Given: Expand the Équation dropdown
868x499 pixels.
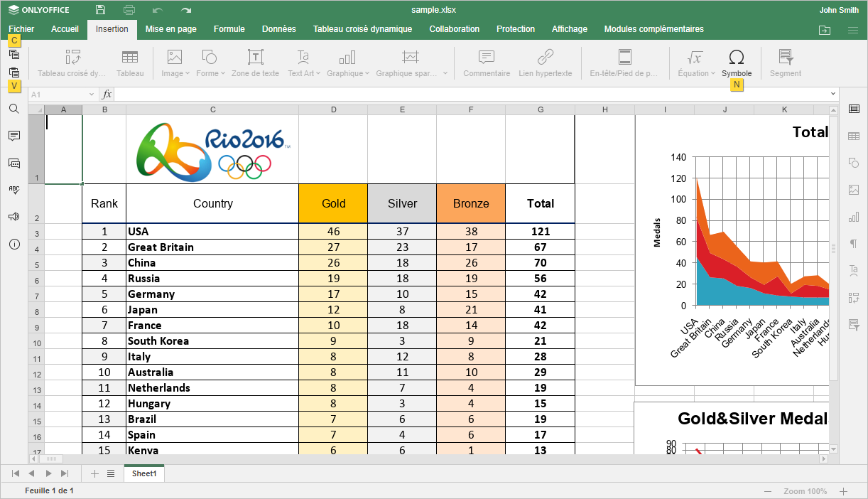Looking at the screenshot, I should click(x=712, y=73).
